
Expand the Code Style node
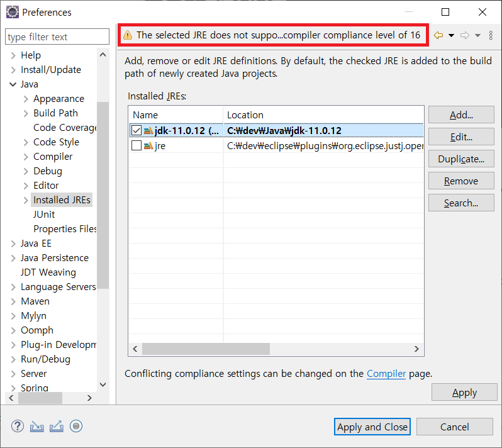coord(26,142)
